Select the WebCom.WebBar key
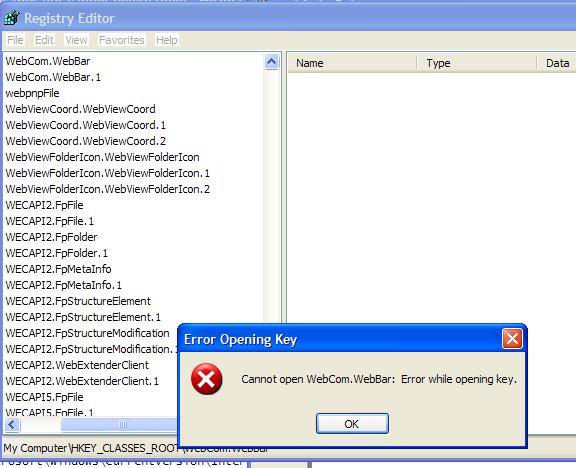Viewport: 576px width, 468px height. pos(48,61)
